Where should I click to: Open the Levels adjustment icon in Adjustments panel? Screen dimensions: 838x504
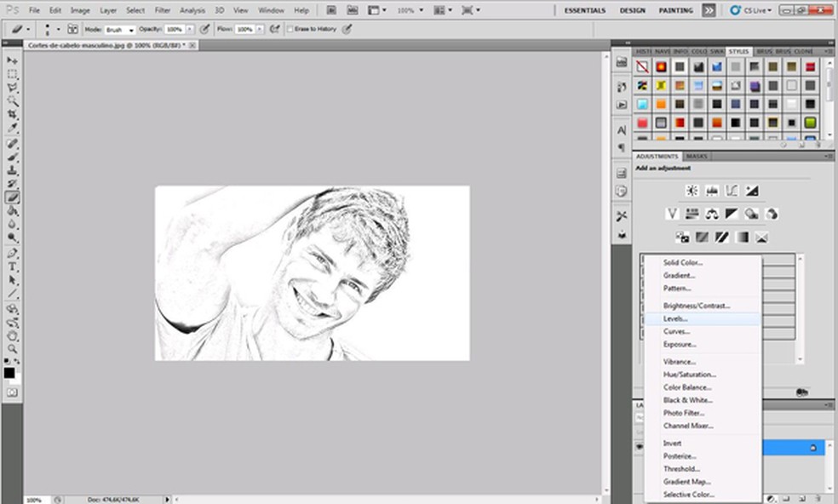click(x=709, y=191)
